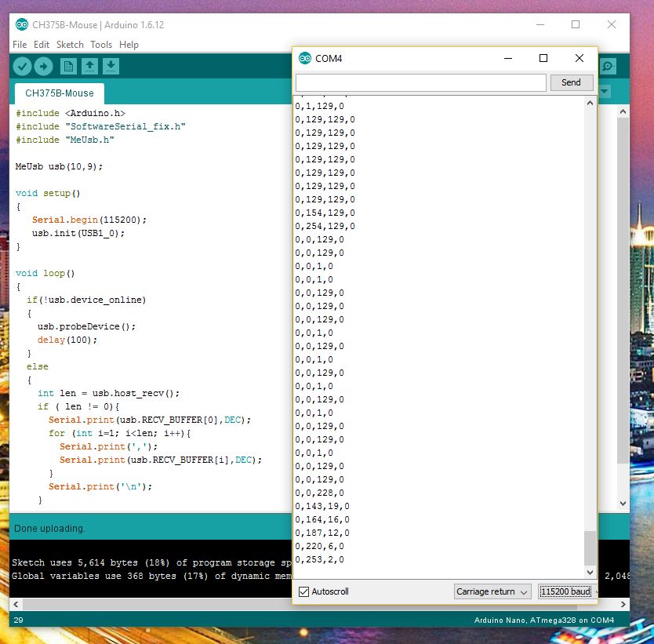
Task: Click the '#include "MeUsb.h"' line
Action: pos(64,140)
